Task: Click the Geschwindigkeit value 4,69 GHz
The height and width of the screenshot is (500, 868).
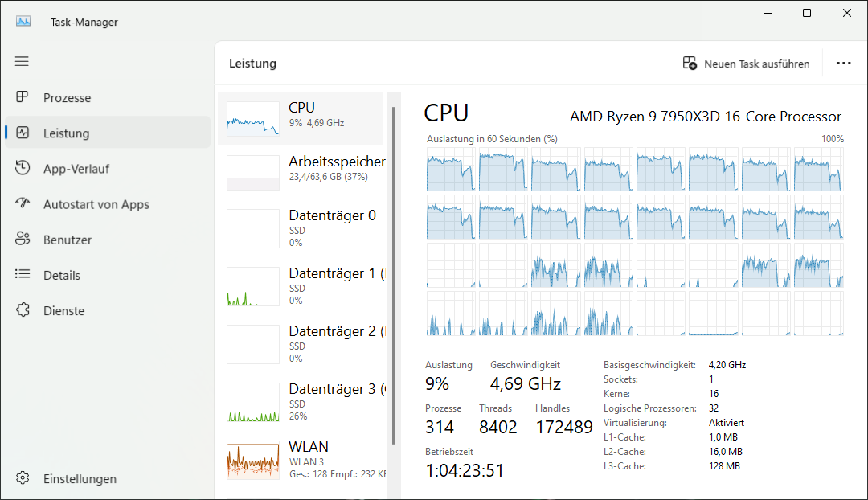Action: pyautogui.click(x=526, y=383)
